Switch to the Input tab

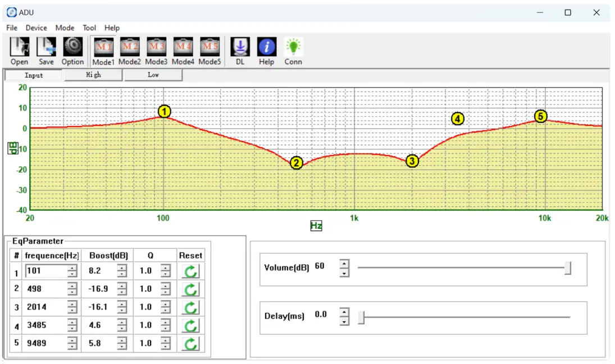[33, 75]
